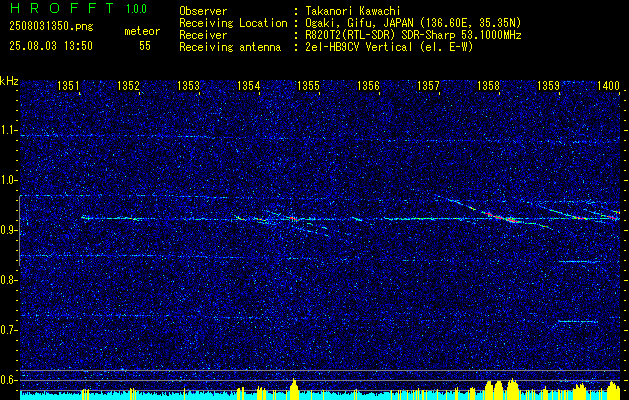Click the Observer label
Viewport: 629px width, 400px height.
click(203, 11)
